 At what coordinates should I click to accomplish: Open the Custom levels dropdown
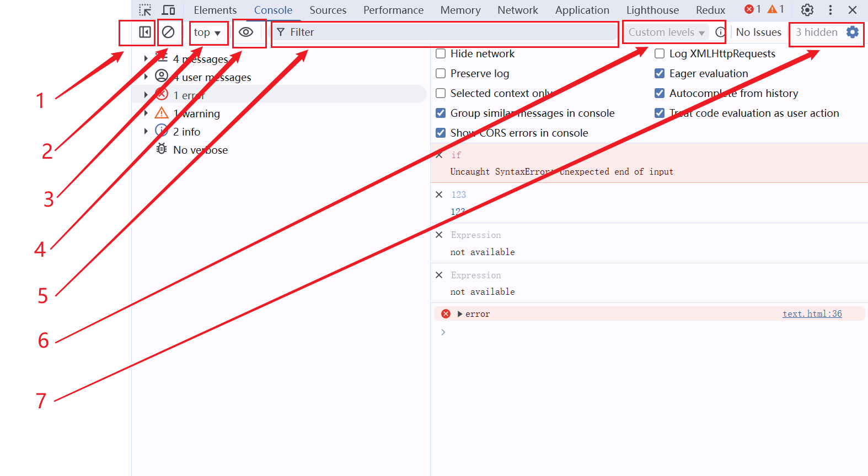tap(667, 32)
